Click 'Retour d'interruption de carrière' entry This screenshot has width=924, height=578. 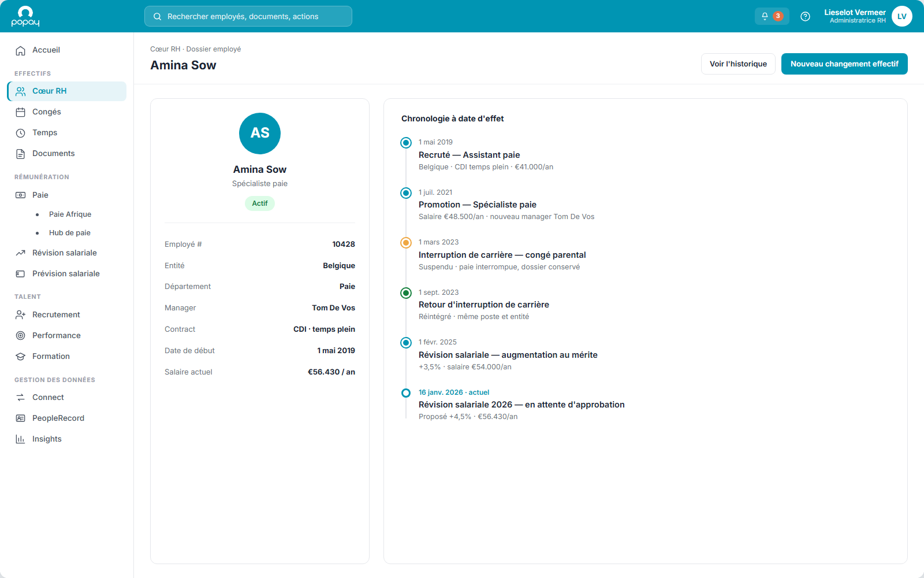click(484, 305)
